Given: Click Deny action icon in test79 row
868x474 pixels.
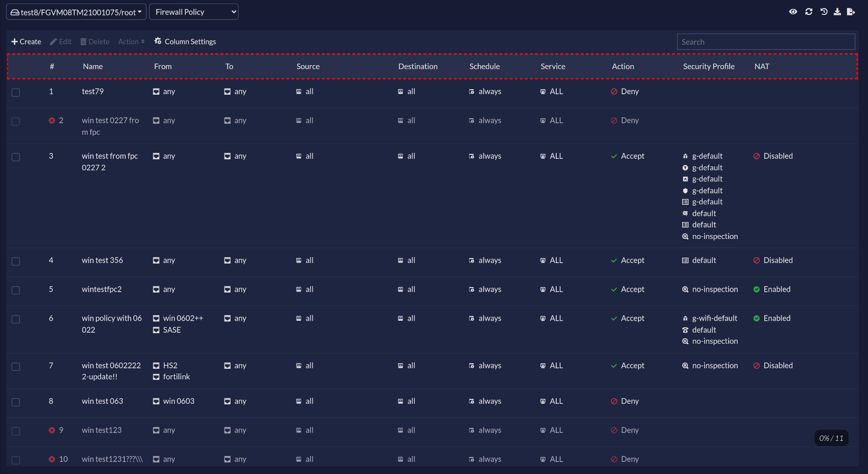Looking at the screenshot, I should (614, 92).
